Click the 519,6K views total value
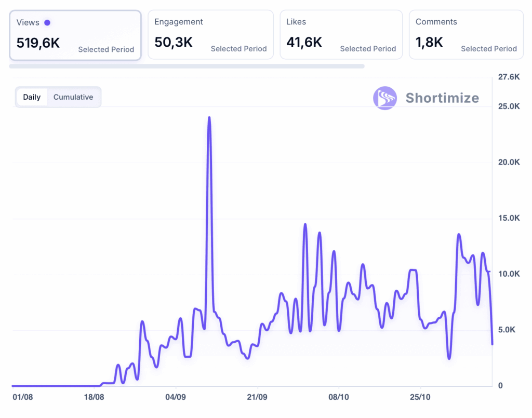This screenshot has width=532, height=418. point(38,43)
